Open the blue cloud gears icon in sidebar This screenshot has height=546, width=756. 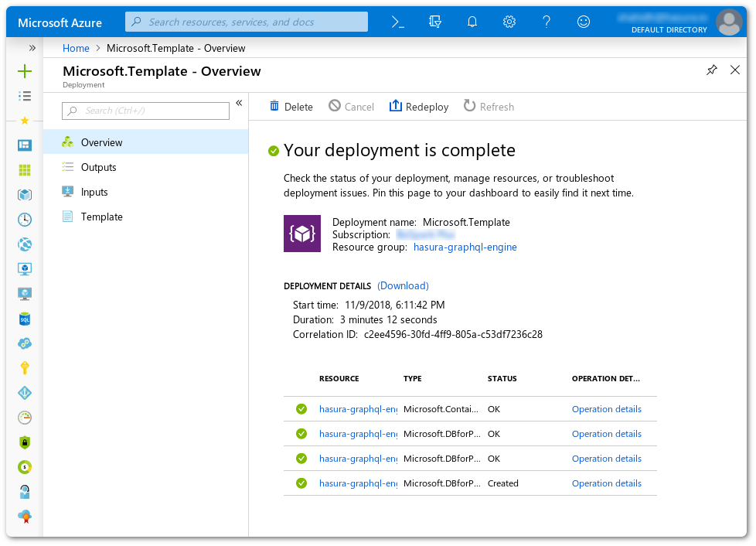tap(25, 343)
